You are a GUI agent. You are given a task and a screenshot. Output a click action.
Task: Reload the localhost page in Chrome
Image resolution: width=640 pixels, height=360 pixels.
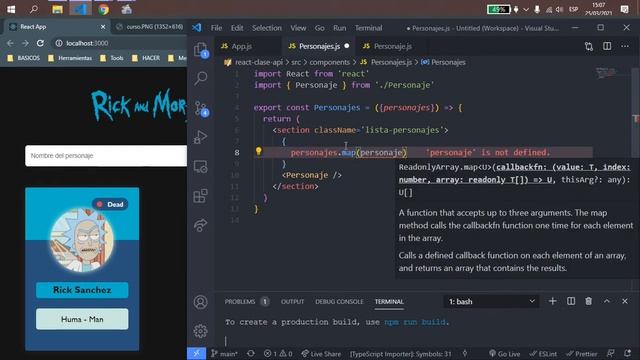(x=40, y=43)
